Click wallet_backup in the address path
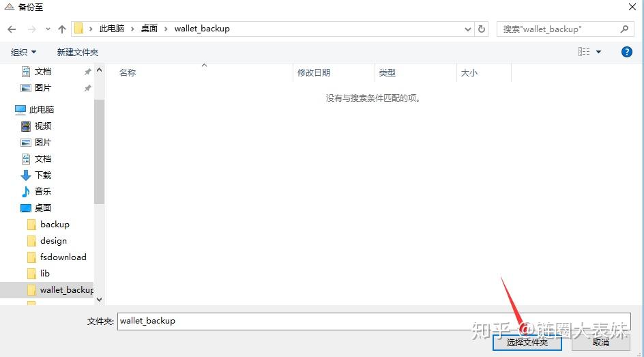644x357 pixels. click(202, 29)
